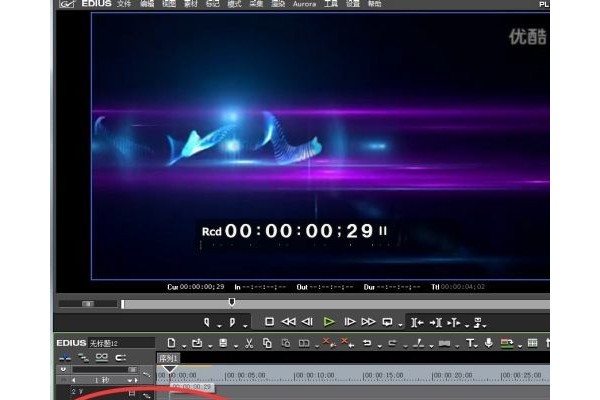Click the Ripple Delete icon
The image size is (600, 400).
[347, 342]
